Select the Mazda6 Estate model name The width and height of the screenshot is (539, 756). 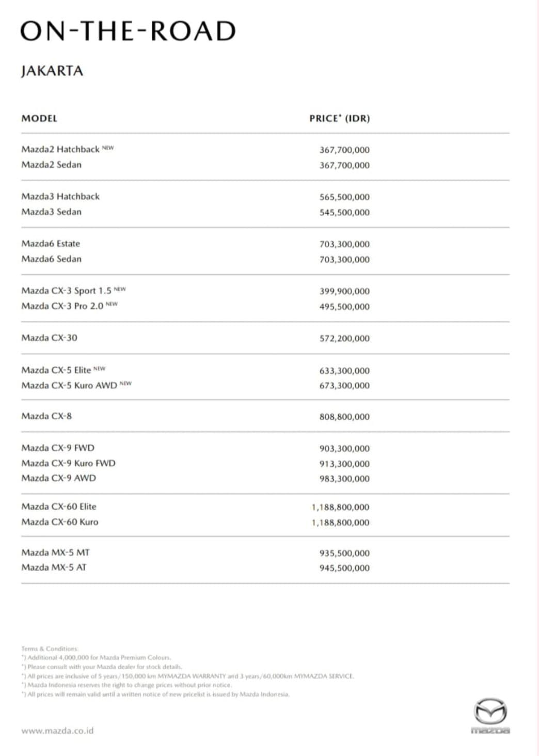(51, 243)
